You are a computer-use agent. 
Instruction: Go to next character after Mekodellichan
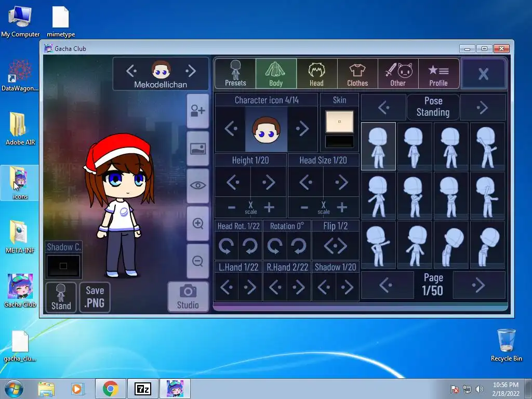point(191,71)
